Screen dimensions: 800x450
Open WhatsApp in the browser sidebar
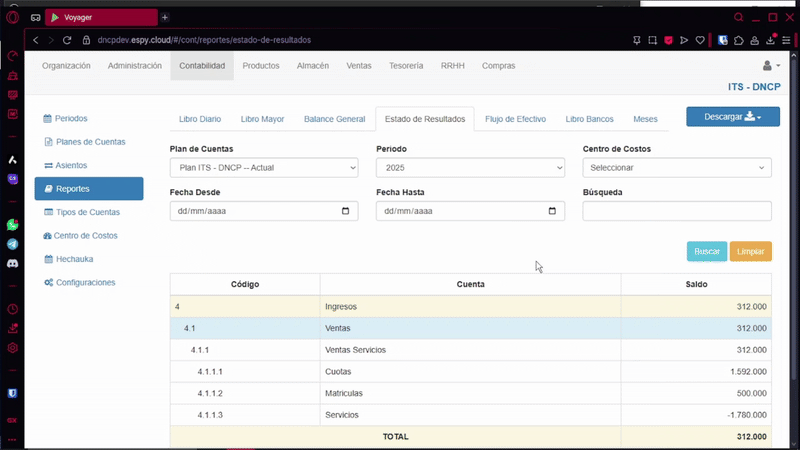tap(12, 225)
